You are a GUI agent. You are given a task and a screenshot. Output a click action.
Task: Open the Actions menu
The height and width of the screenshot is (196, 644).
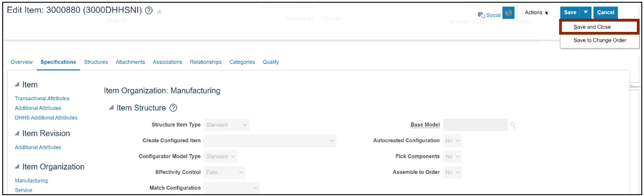[x=536, y=13]
